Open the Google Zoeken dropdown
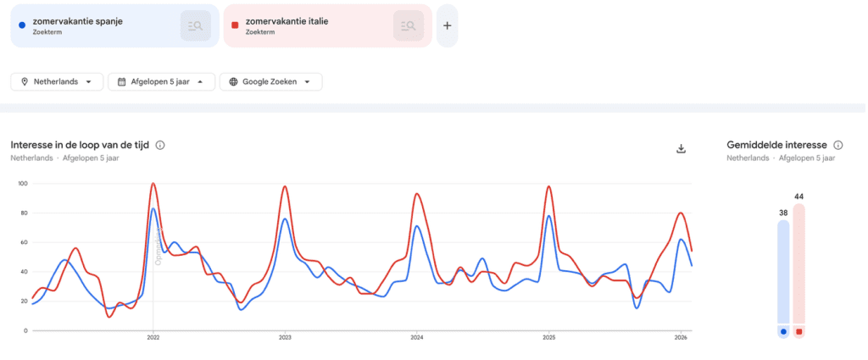The image size is (868, 360). pyautogui.click(x=271, y=82)
